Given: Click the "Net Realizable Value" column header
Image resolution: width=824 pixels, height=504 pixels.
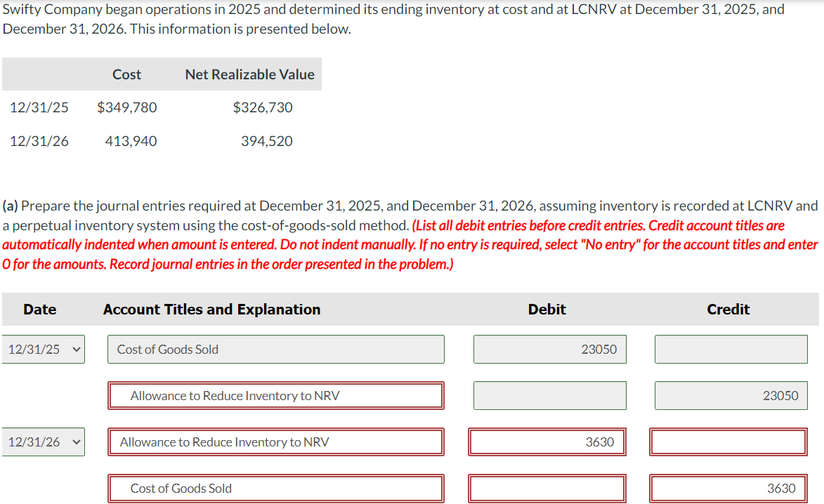Looking at the screenshot, I should pos(249,74).
